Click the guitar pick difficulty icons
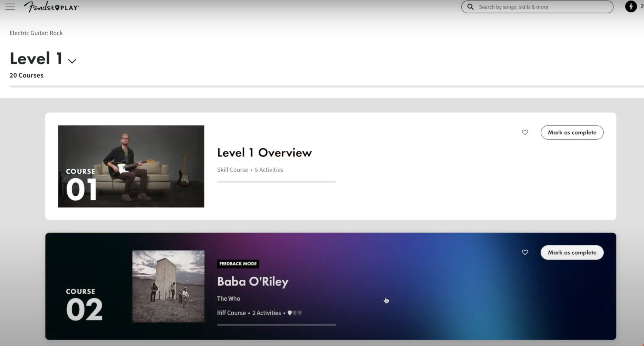The image size is (644, 346). (294, 313)
